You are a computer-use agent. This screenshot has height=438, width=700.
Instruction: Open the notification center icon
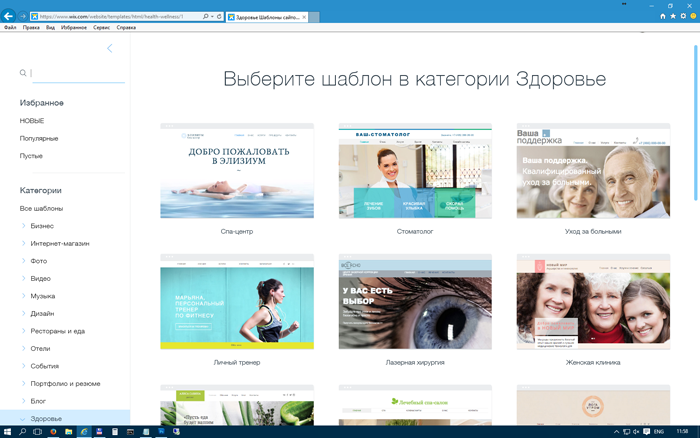click(646, 432)
